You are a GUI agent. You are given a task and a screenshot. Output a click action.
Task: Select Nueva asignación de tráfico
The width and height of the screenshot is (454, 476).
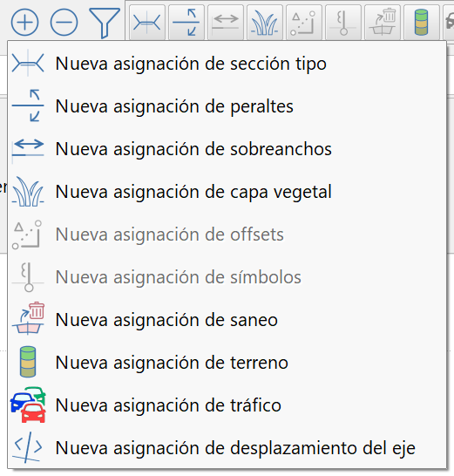(x=227, y=405)
